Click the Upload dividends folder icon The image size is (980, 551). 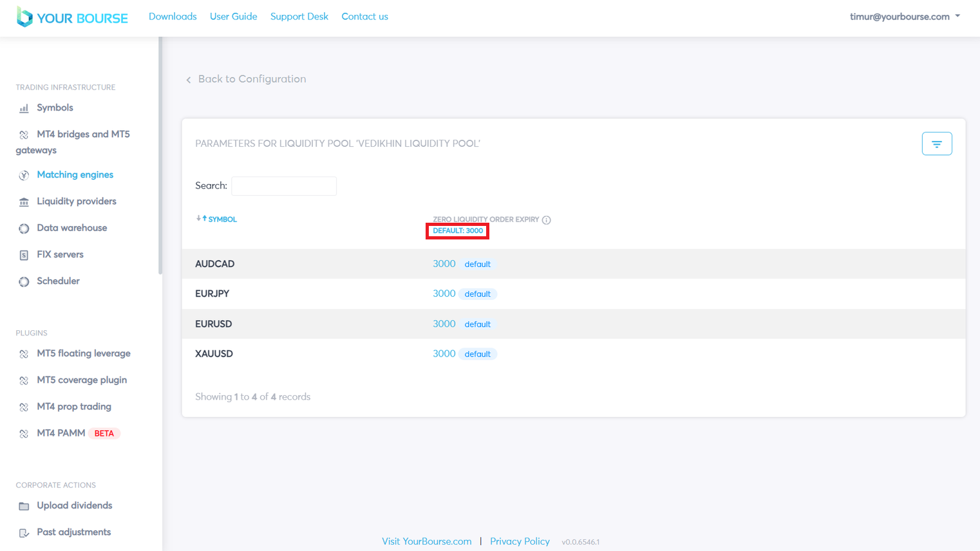(24, 506)
